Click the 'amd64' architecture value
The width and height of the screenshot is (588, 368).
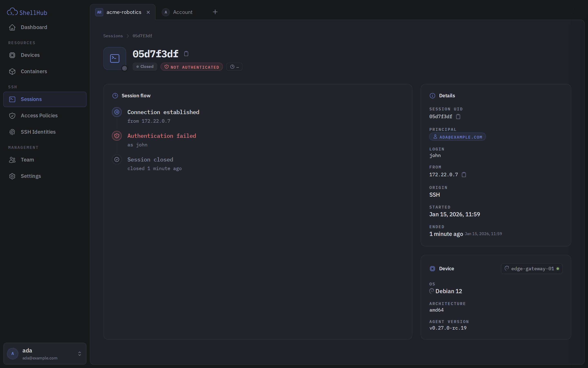tap(436, 310)
